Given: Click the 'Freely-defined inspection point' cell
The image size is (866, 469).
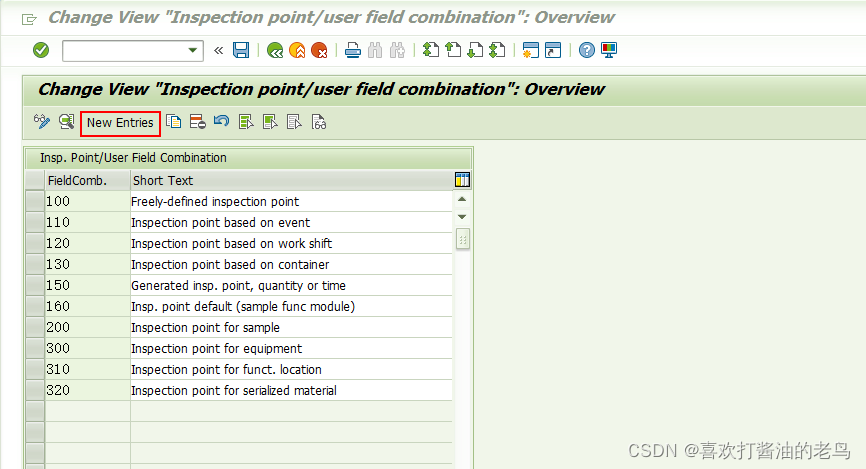Looking at the screenshot, I should (x=291, y=202).
